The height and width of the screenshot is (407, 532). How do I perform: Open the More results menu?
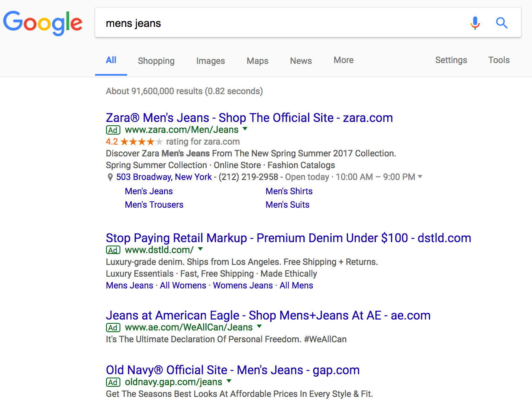tap(343, 61)
